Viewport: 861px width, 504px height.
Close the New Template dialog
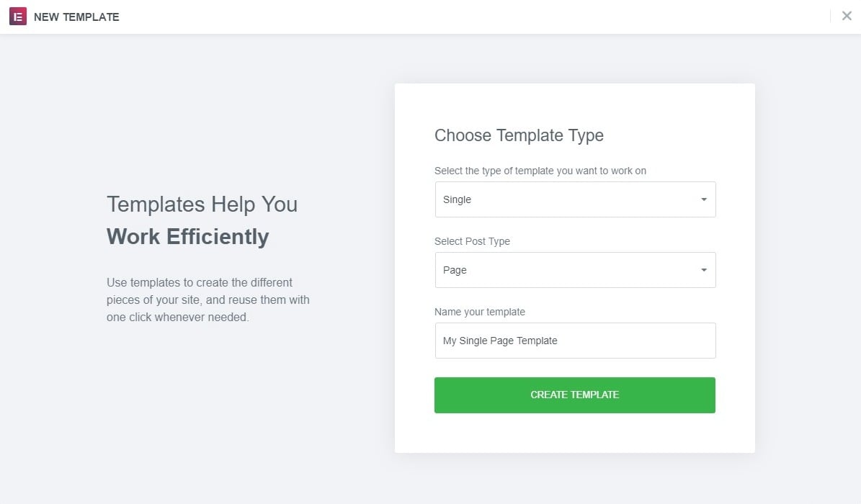tap(847, 16)
